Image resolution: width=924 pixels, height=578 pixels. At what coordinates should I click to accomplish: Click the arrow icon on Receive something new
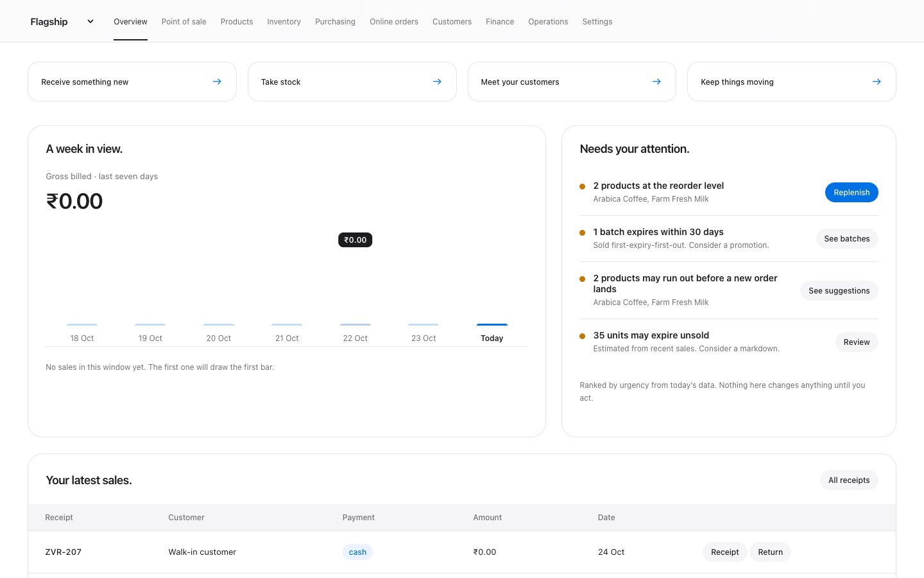[x=217, y=82]
